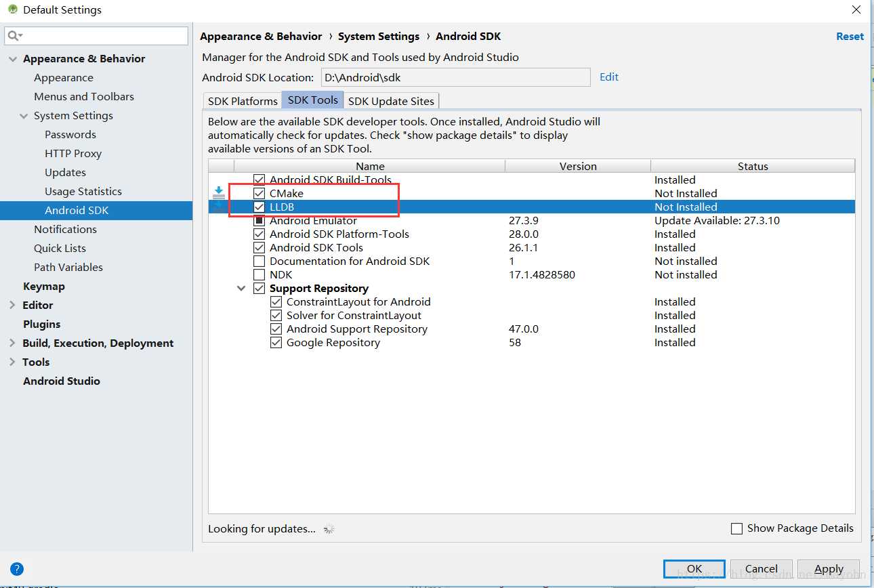Collapse the Appearance & Behavior section

coord(12,59)
